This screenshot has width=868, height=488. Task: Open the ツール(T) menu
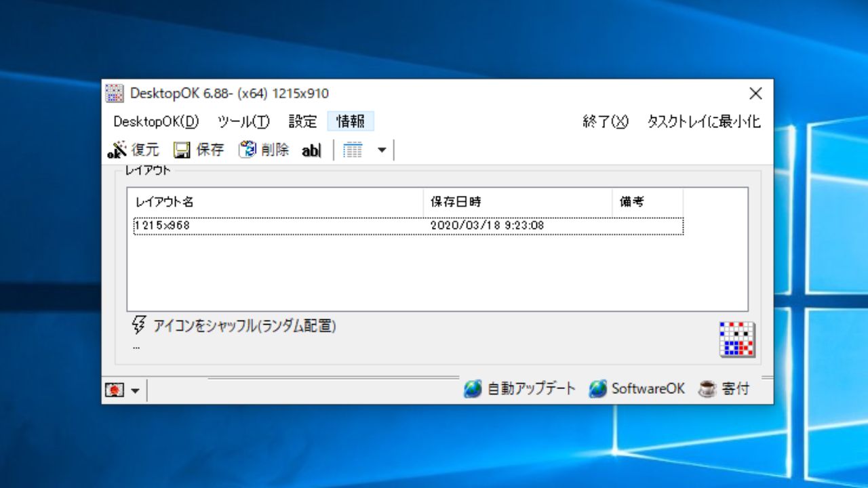[x=243, y=121]
